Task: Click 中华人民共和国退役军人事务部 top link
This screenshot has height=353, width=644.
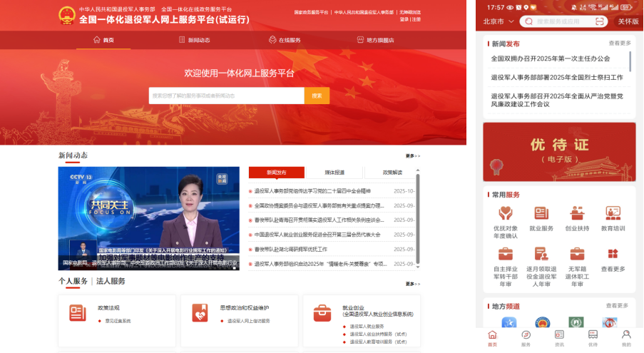Action: tap(364, 12)
